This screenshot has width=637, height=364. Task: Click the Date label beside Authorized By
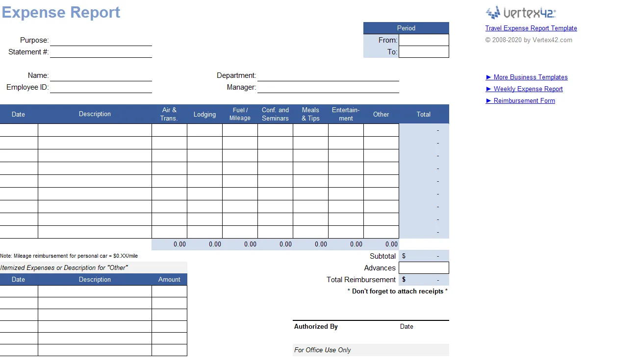[x=407, y=327]
